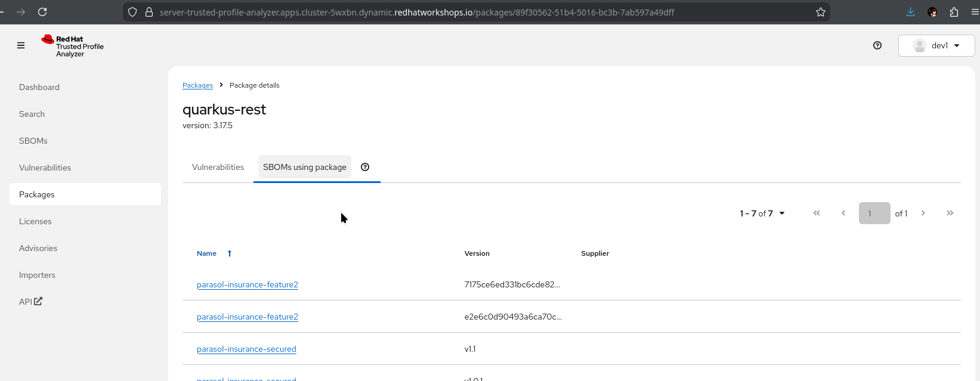Open the dev1 user dropdown
Image resolution: width=980 pixels, height=381 pixels.
coord(936,45)
